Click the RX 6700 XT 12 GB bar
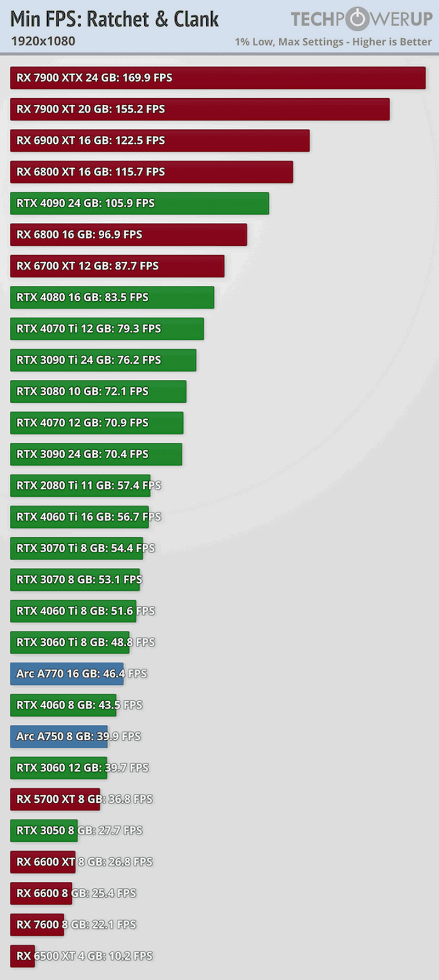The height and width of the screenshot is (980, 439). click(x=117, y=266)
